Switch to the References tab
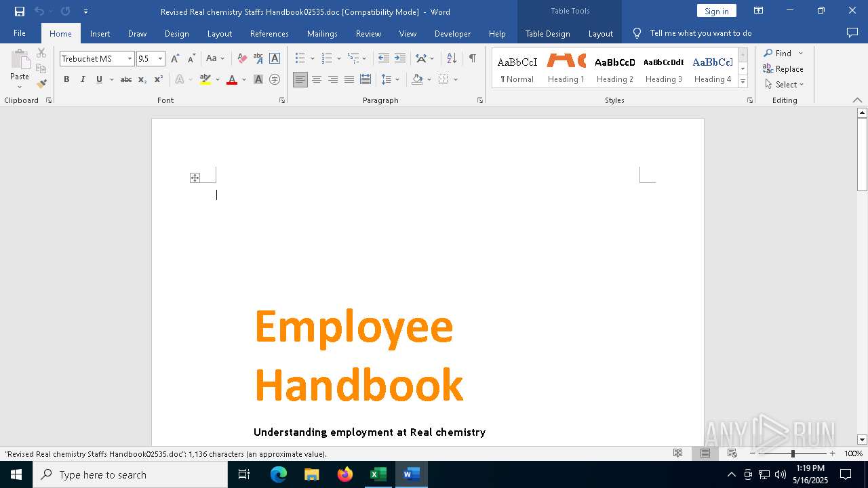 point(269,33)
